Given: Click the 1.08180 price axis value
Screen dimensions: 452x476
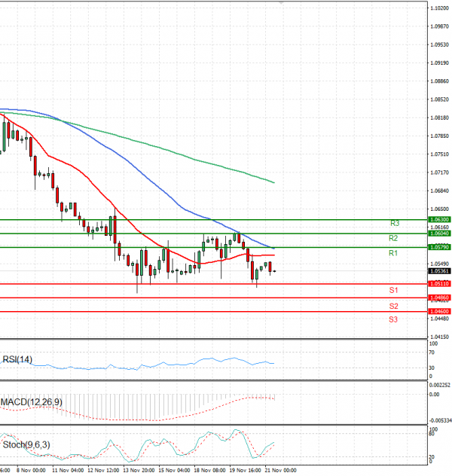Looking at the screenshot, I should click(439, 117).
